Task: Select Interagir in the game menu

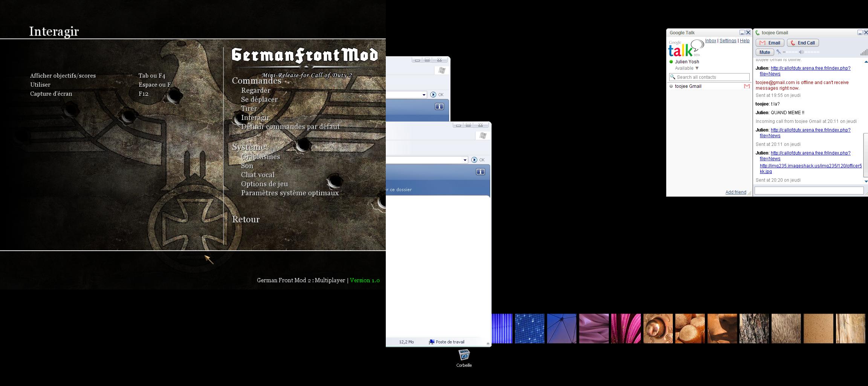Action: click(255, 118)
